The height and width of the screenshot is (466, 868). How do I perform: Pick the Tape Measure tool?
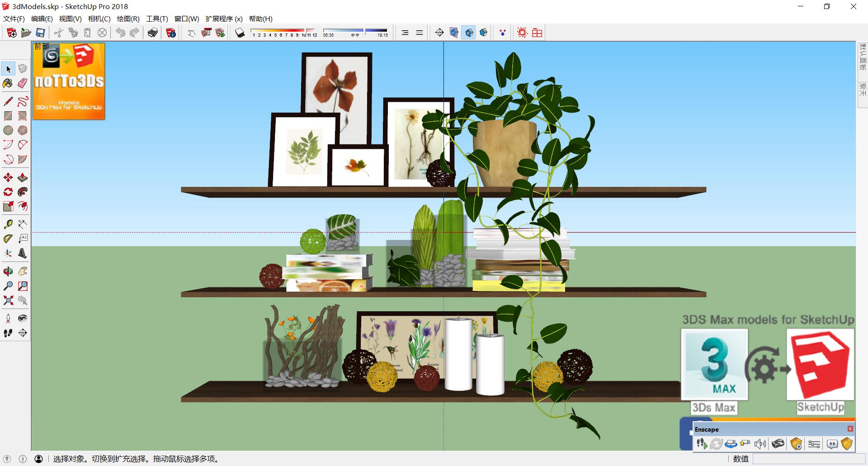[x=8, y=224]
